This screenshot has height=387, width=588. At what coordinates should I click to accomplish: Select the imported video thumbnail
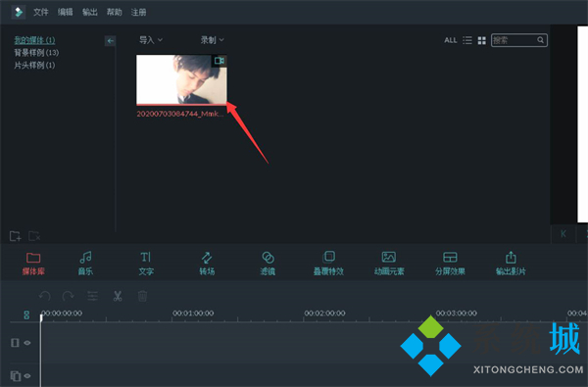pos(181,80)
